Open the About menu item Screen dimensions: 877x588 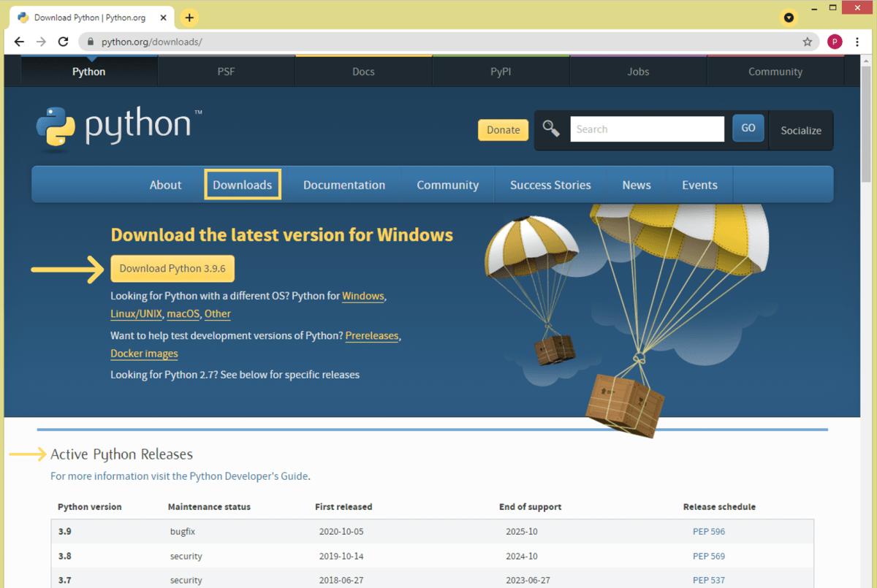coord(165,185)
